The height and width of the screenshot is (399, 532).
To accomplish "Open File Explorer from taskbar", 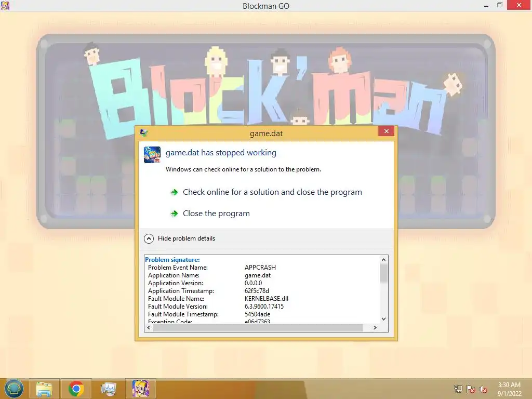I will click(x=44, y=389).
